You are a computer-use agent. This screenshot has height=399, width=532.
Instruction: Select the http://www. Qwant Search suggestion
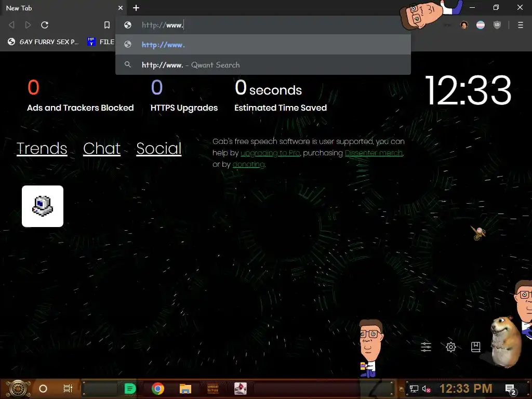tap(263, 64)
